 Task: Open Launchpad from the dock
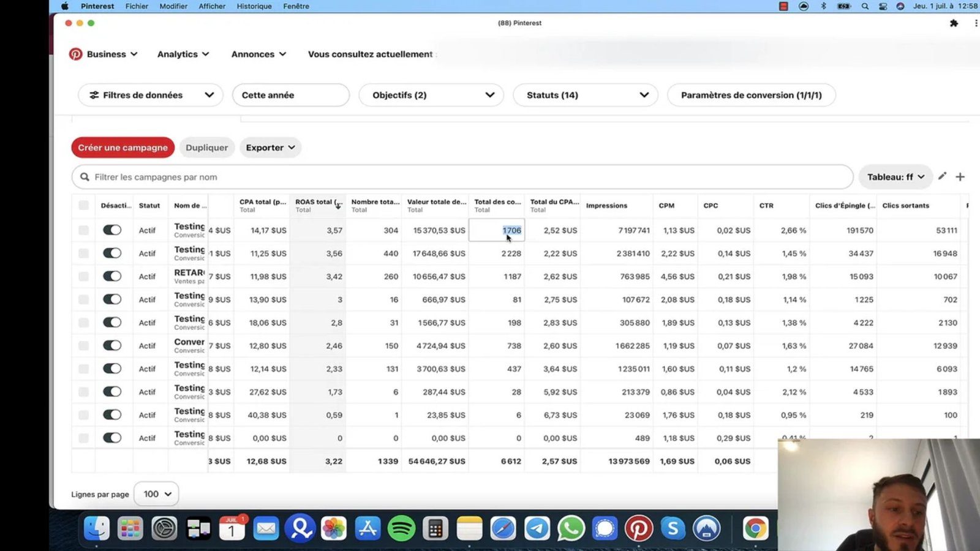click(130, 528)
